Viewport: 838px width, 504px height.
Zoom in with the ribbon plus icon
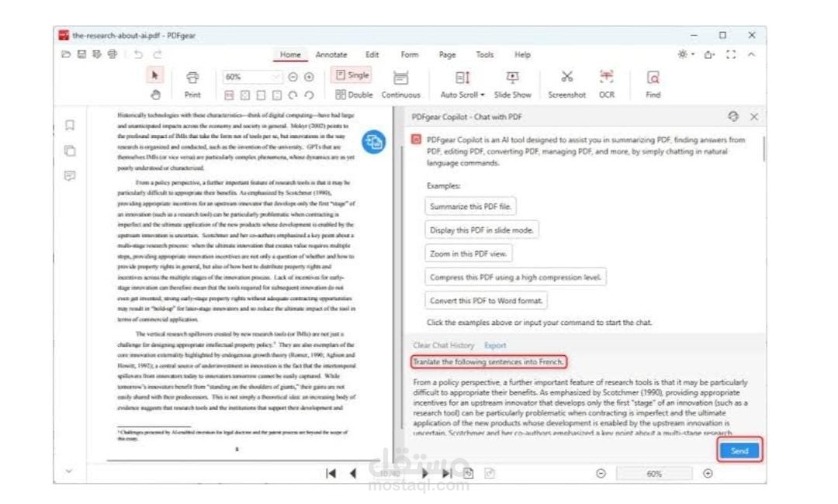point(309,77)
